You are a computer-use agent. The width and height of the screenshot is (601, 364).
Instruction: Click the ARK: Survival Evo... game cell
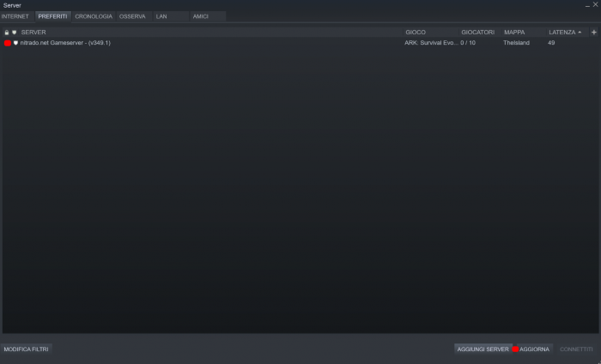click(x=431, y=43)
